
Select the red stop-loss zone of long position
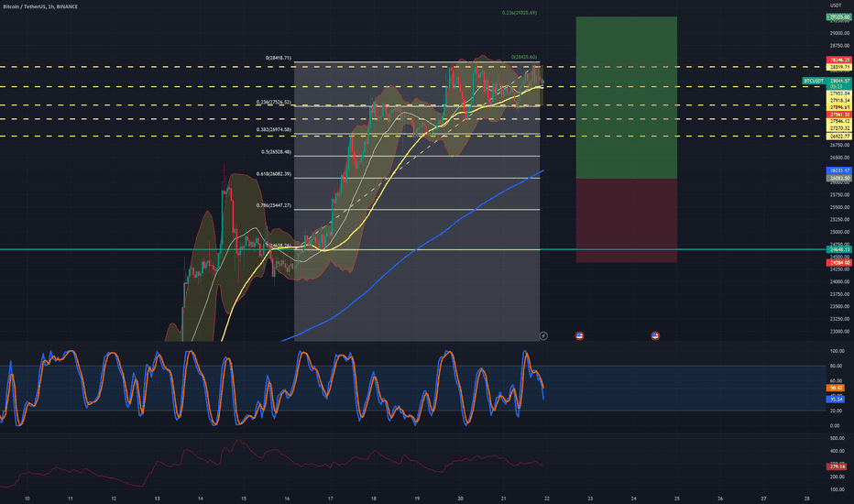(627, 221)
